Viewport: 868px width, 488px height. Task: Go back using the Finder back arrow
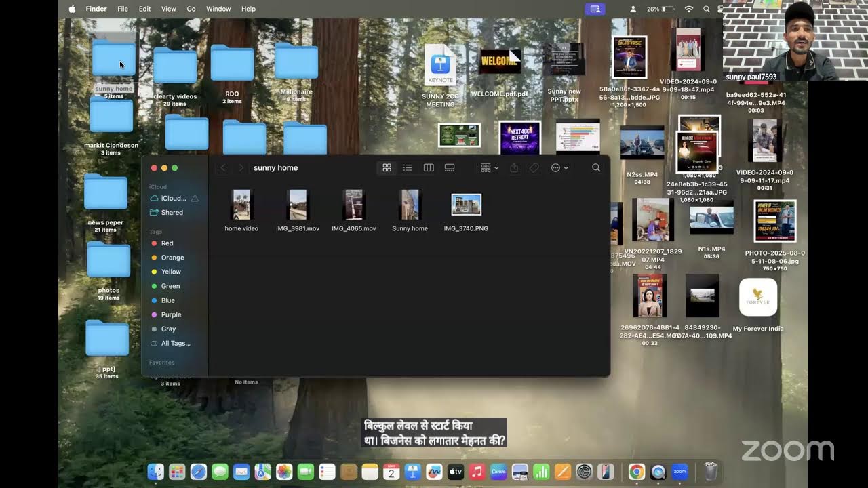(x=223, y=168)
